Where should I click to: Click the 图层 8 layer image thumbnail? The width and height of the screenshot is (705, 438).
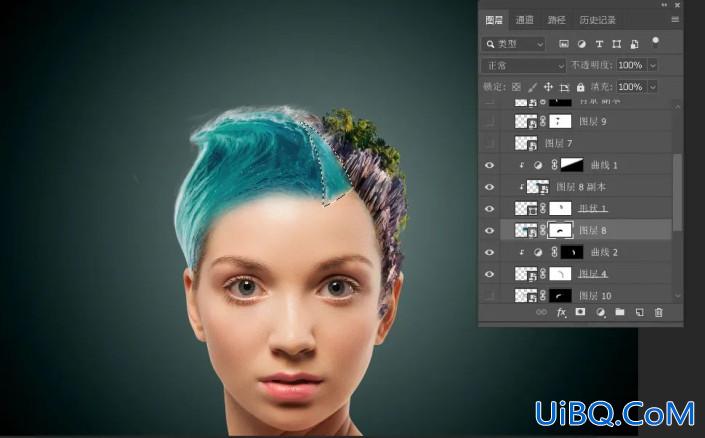(x=526, y=231)
